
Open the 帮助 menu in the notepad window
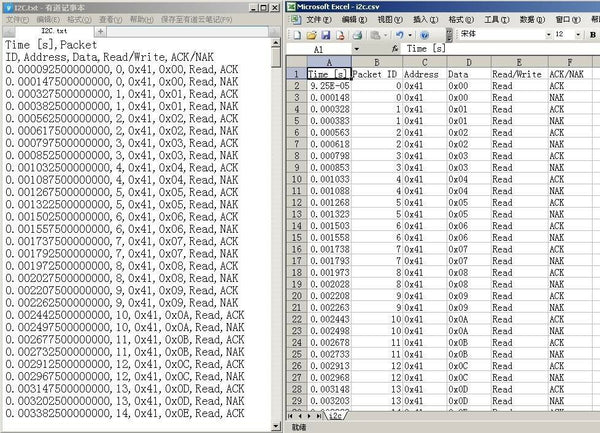pos(142,20)
